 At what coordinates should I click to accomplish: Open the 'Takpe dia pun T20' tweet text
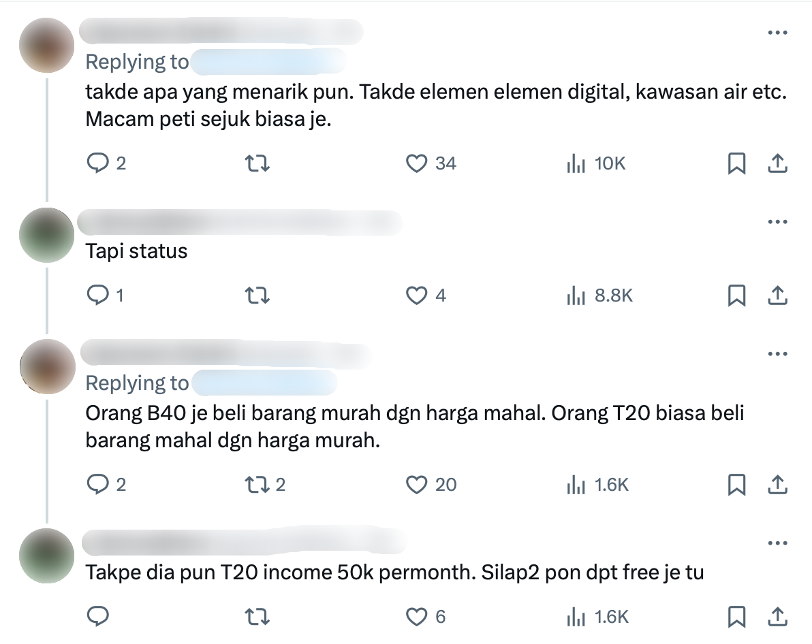pos(394,572)
